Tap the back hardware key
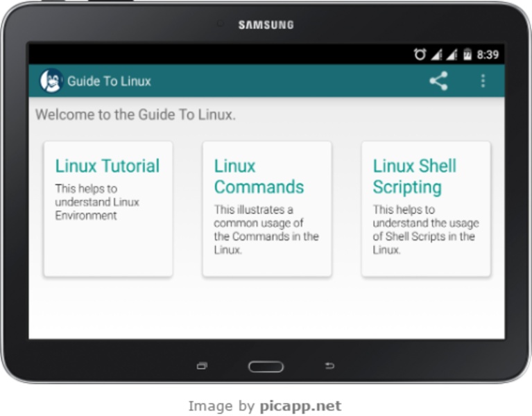The image size is (532, 416). click(329, 365)
